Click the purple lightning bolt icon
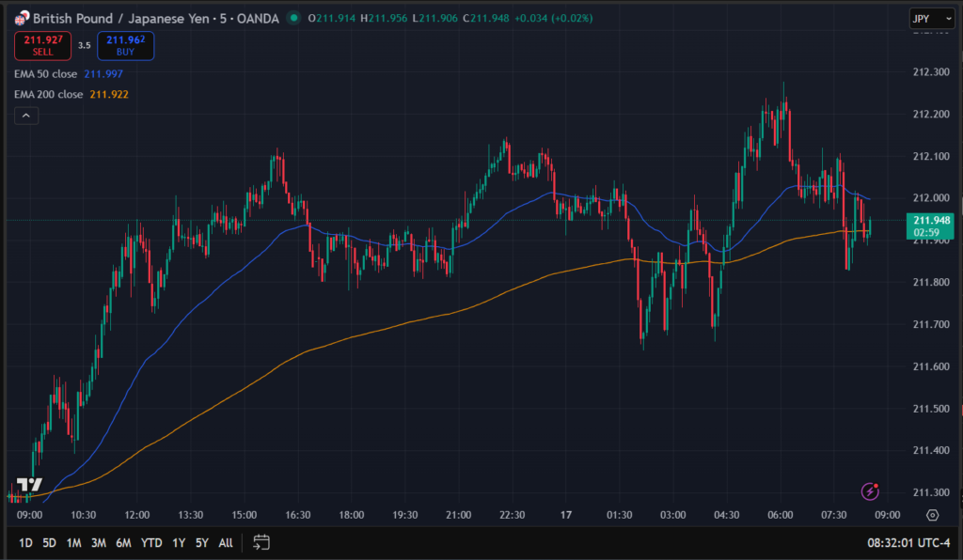This screenshot has width=963, height=560. click(x=870, y=491)
